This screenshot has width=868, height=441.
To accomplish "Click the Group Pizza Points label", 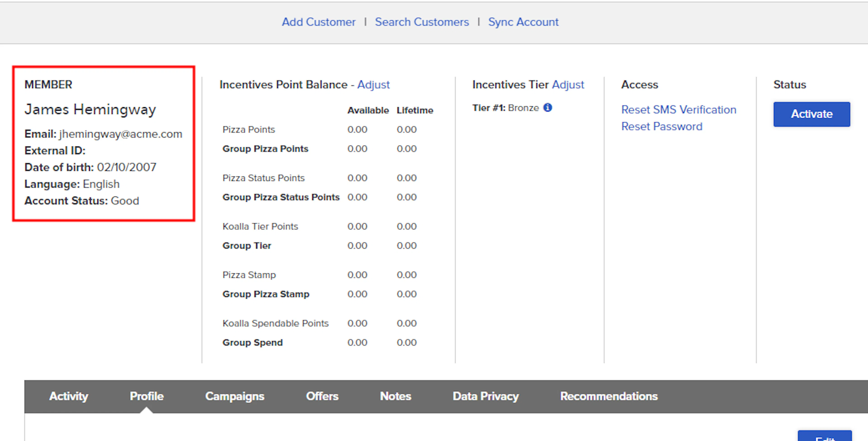I will click(265, 149).
